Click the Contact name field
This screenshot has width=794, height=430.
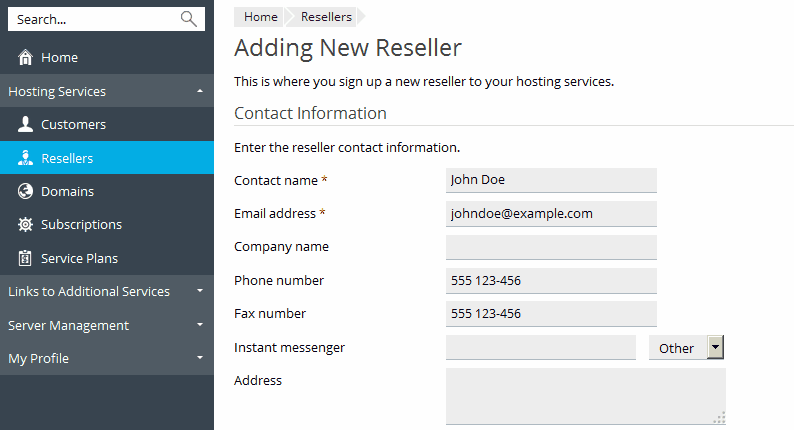point(551,180)
